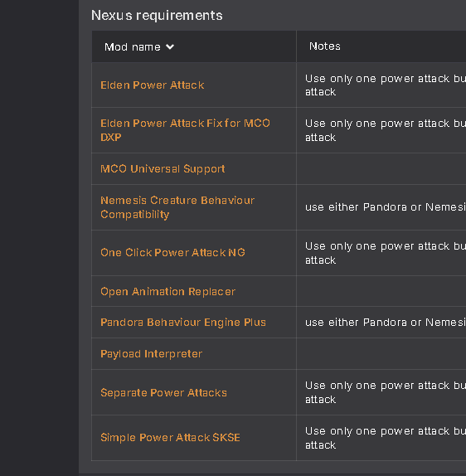
Task: Open the Elden Power Attack mod link
Action: coord(152,85)
